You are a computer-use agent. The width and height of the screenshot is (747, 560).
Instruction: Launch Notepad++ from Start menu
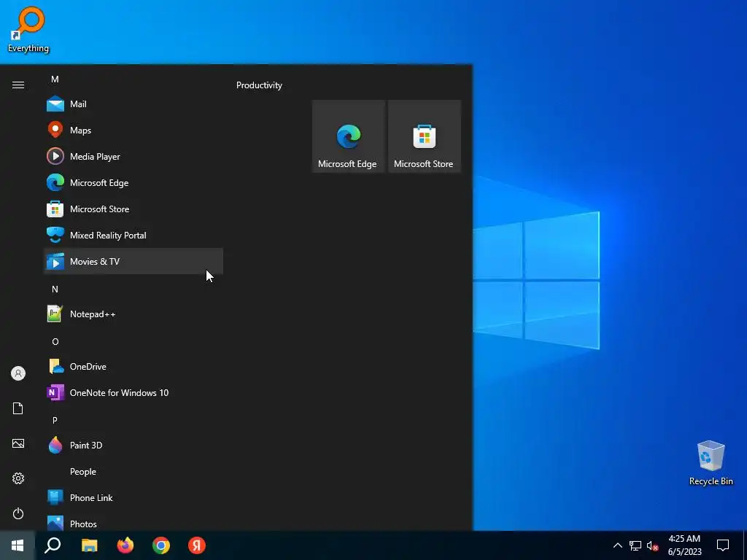[x=133, y=314]
